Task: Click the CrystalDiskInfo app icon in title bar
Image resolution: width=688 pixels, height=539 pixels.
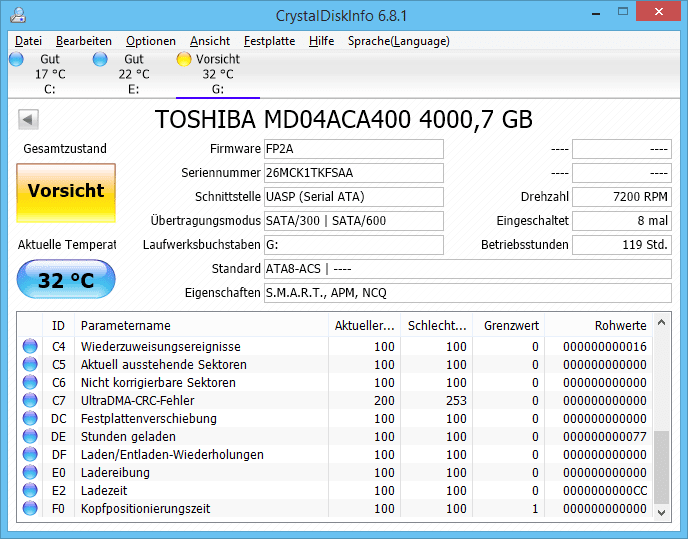Action: pyautogui.click(x=18, y=15)
